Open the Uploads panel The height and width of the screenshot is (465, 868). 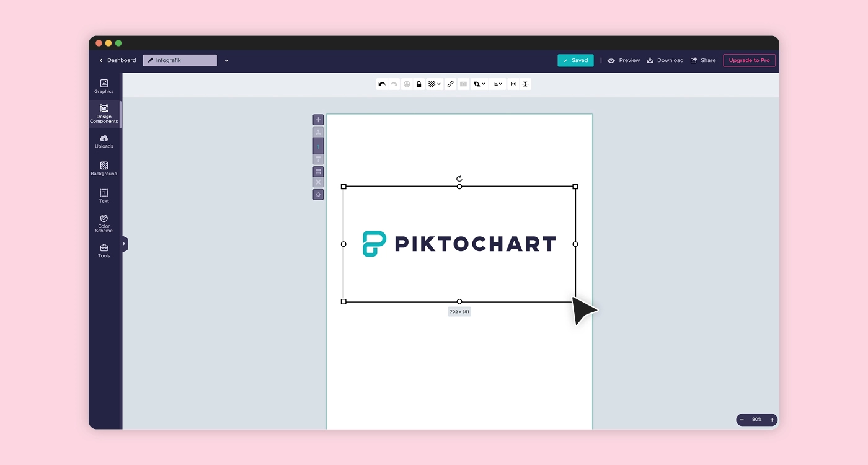click(104, 141)
